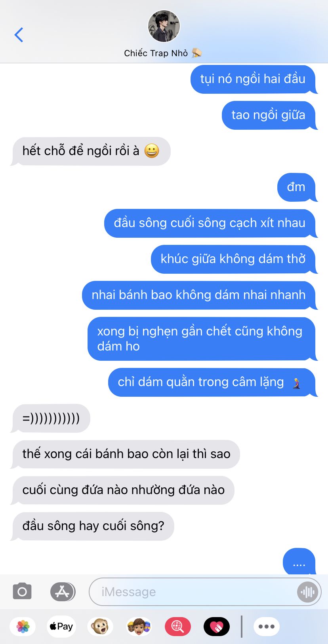
Task: Open the camera icon beside message field
Action: tap(22, 592)
